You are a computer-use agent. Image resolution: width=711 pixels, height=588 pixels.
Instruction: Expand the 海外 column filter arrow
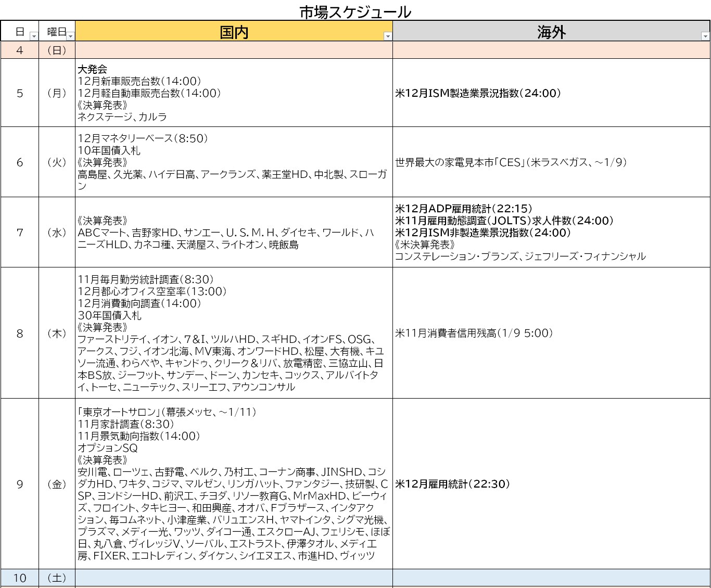705,36
